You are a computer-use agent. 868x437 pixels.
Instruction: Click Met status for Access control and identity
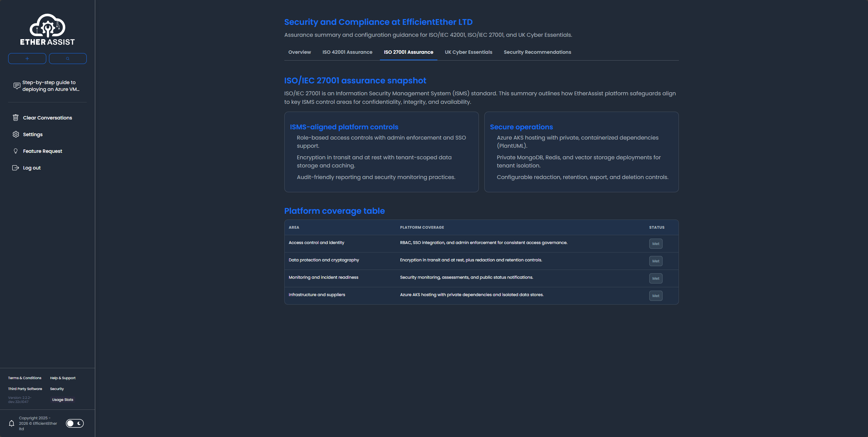pos(656,244)
